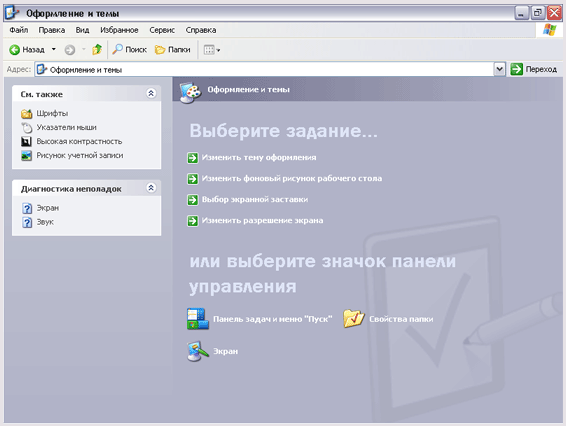The image size is (566, 426).
Task: Open Поиск search tool
Action: 130,49
